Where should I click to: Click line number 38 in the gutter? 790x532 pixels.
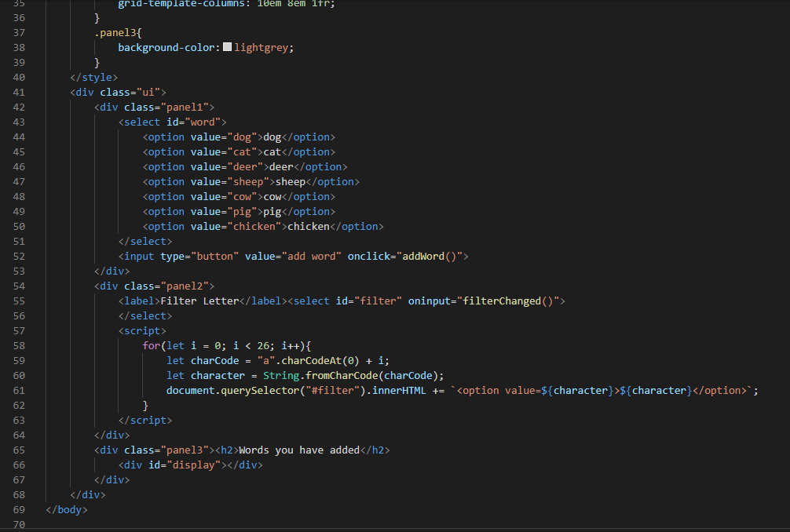pyautogui.click(x=19, y=47)
